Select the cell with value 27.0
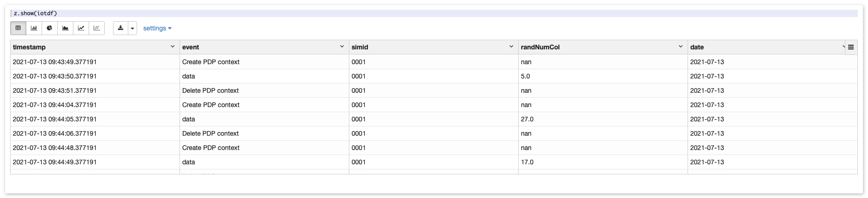 [527, 119]
